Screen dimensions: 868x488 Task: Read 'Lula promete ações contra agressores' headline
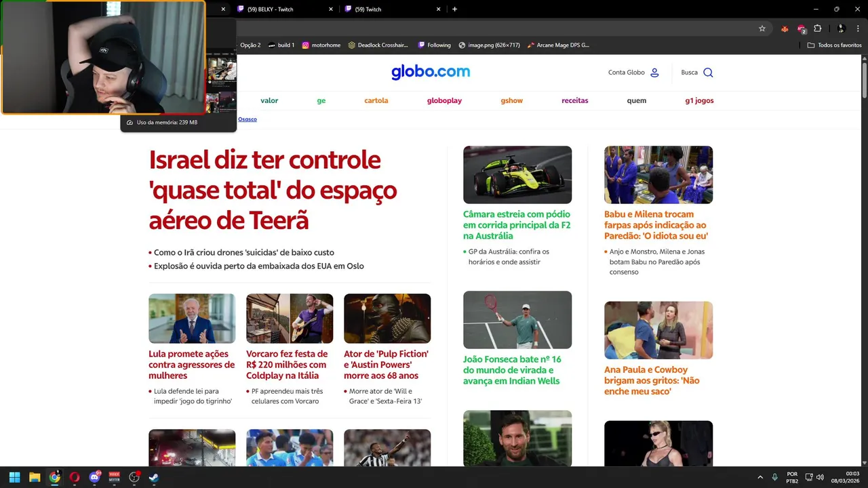(x=191, y=365)
